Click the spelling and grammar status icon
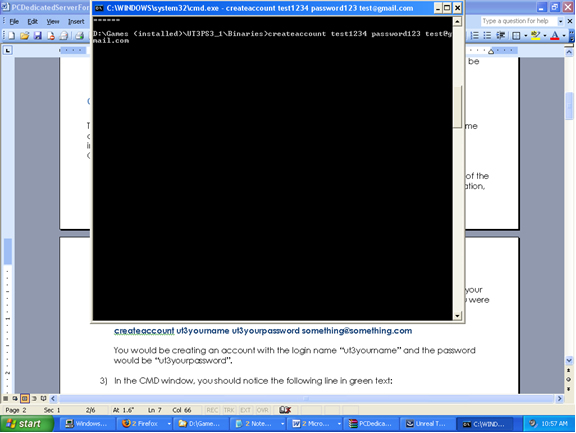576x433 pixels. pyautogui.click(x=285, y=409)
